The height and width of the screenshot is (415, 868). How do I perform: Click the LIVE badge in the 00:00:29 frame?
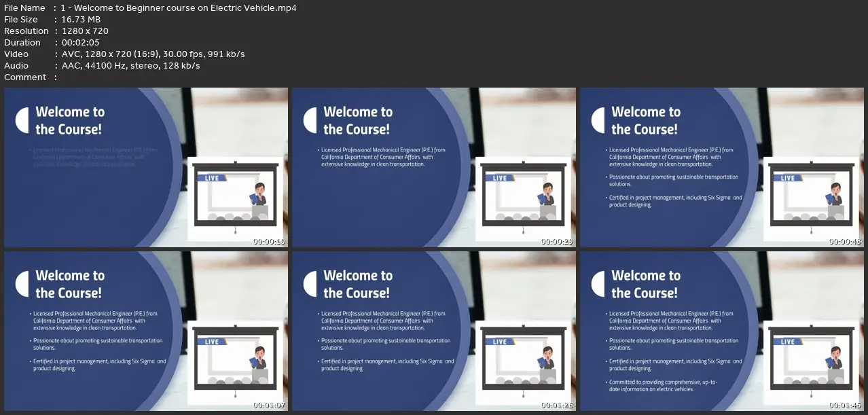[x=500, y=178]
